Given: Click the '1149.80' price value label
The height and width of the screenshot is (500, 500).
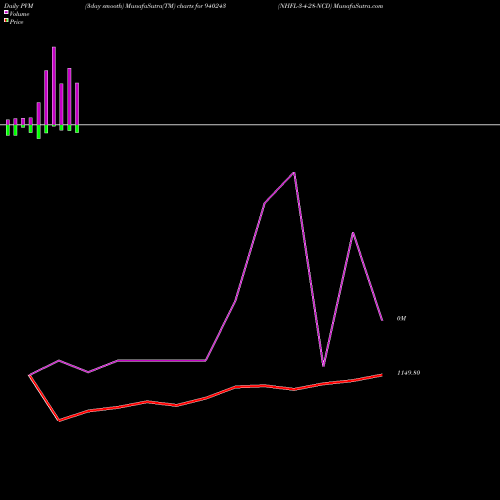Looking at the screenshot, I should click(x=409, y=373).
